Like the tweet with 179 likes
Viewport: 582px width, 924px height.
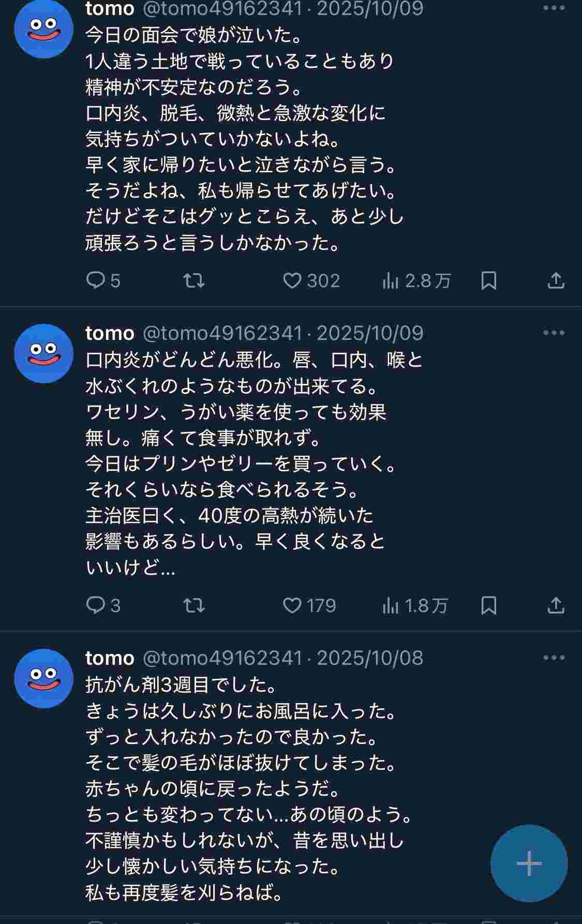[x=292, y=605]
